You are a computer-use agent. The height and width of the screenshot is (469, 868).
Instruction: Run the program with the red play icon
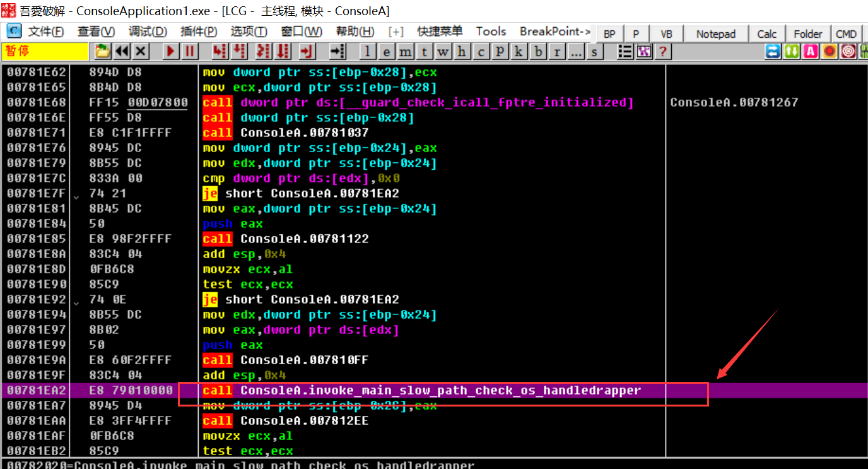tap(170, 51)
